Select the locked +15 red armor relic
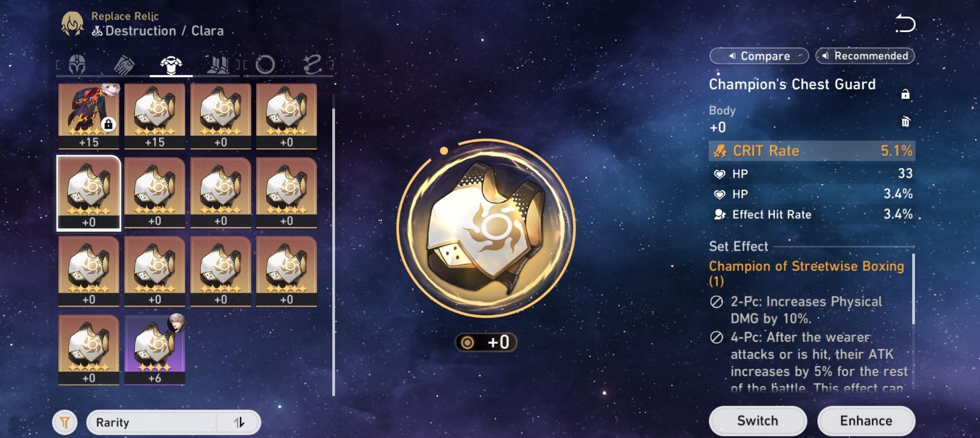Image resolution: width=980 pixels, height=438 pixels. [89, 116]
